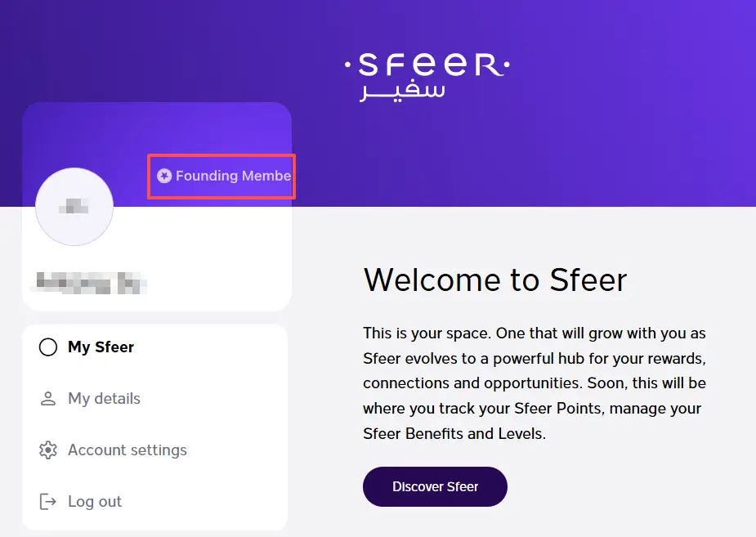Go to the My details section

coord(104,399)
